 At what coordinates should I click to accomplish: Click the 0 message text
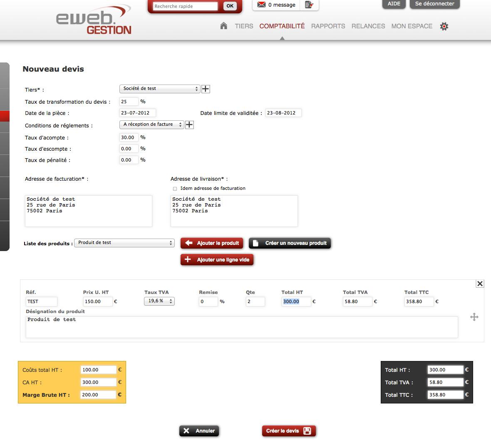click(282, 5)
